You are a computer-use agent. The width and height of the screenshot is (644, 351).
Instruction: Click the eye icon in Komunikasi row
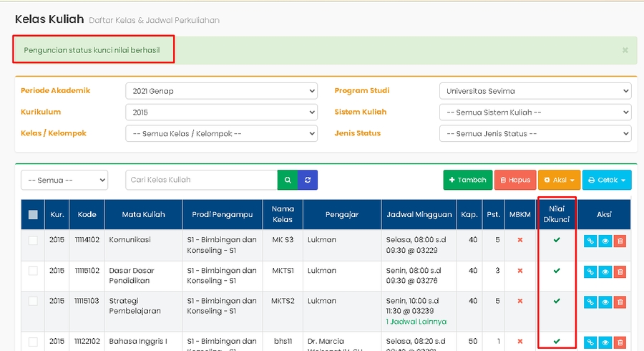[605, 241]
